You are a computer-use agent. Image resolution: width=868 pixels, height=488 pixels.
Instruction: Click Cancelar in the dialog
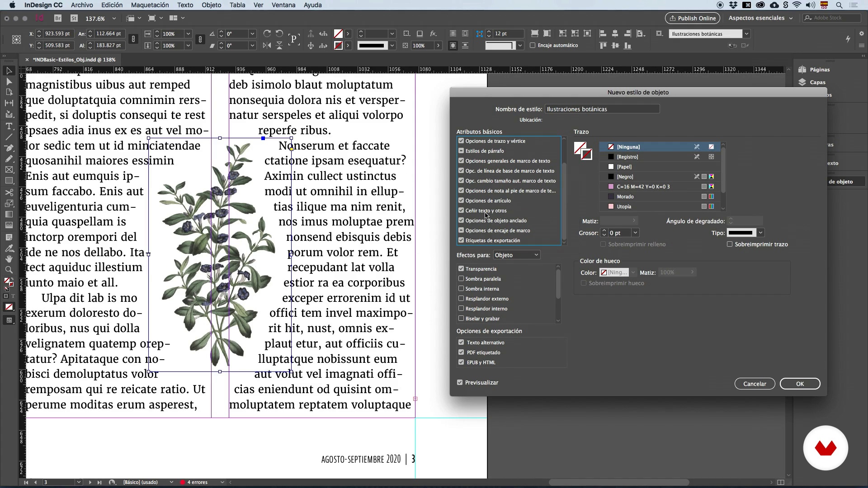coord(755,384)
